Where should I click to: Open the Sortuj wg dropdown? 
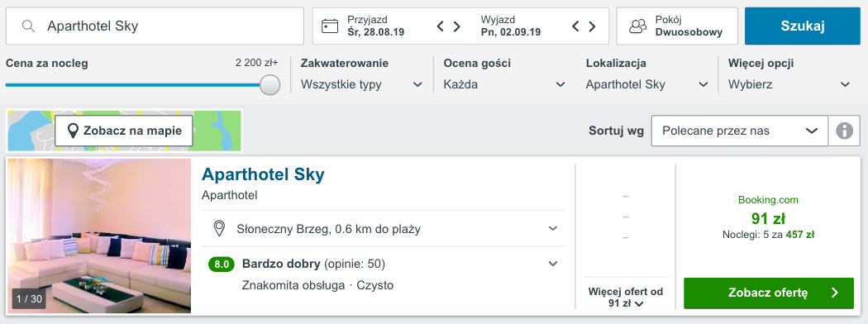point(740,131)
